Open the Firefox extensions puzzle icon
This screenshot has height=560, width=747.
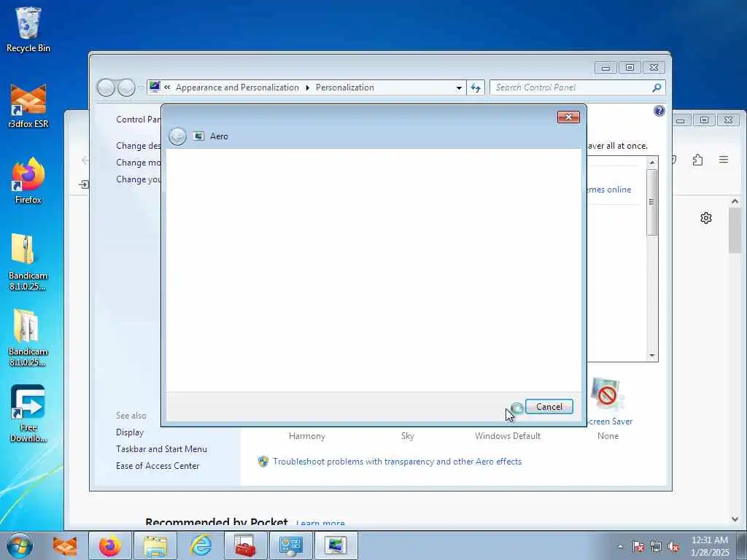point(698,160)
